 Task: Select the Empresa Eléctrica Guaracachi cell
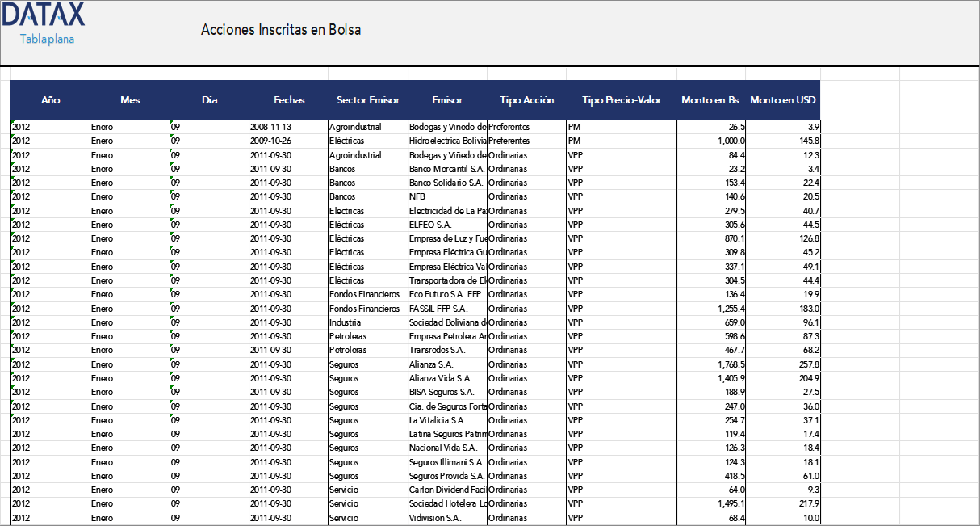tap(447, 252)
